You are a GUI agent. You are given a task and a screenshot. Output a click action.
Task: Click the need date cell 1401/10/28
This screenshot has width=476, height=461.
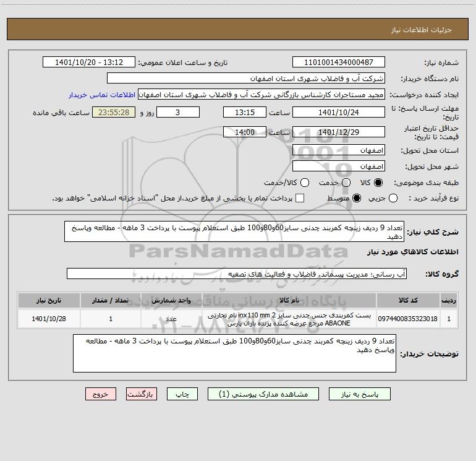pyautogui.click(x=49, y=319)
